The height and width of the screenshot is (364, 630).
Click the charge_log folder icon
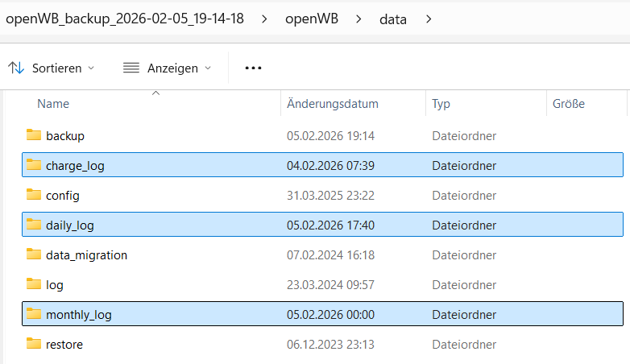(33, 165)
